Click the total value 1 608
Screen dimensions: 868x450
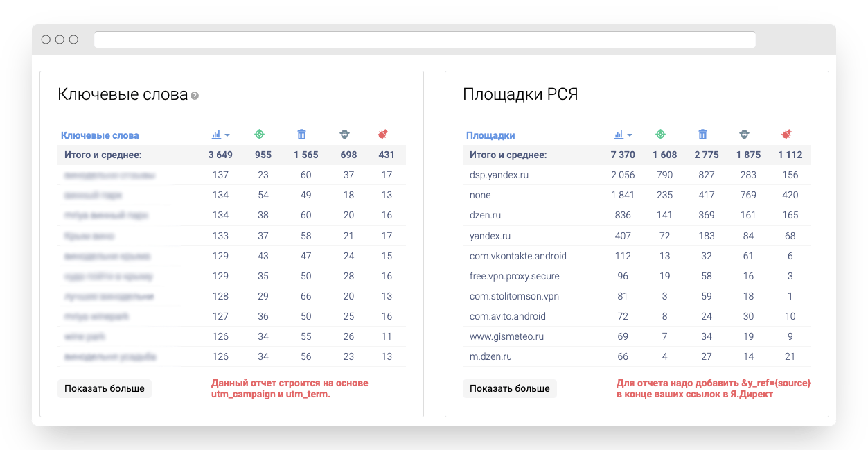[x=664, y=155]
